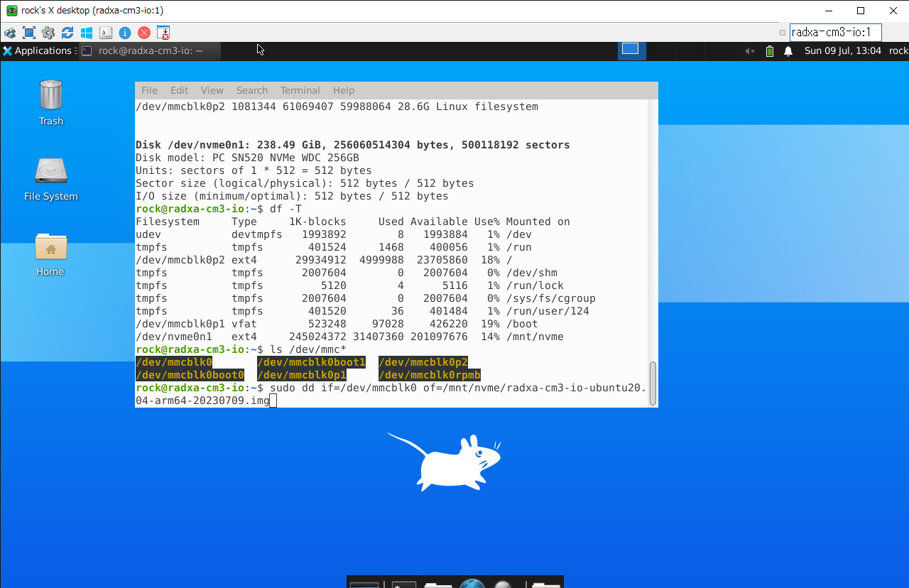909x588 pixels.
Task: Click the 'df -T' command text
Action: (285, 209)
